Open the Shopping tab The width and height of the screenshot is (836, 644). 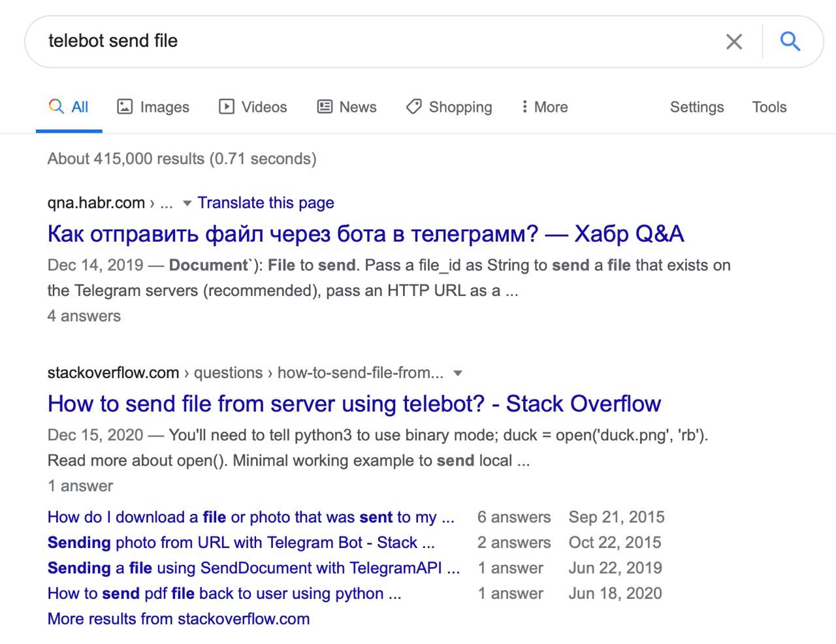449,107
